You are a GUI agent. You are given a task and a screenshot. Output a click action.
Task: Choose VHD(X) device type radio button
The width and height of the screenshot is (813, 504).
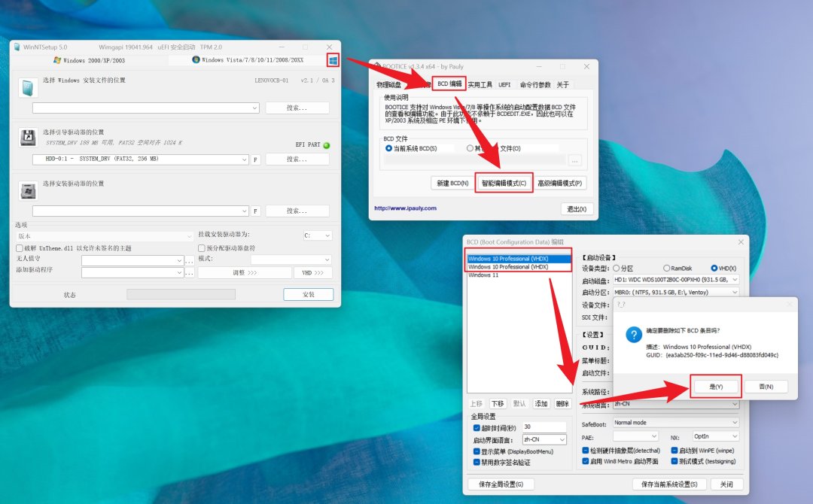click(x=714, y=269)
